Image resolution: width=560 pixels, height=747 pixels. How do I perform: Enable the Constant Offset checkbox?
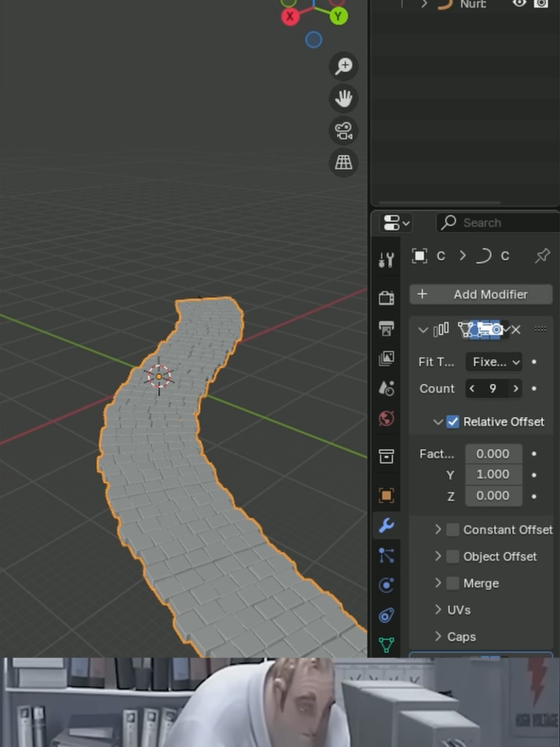pyautogui.click(x=452, y=530)
